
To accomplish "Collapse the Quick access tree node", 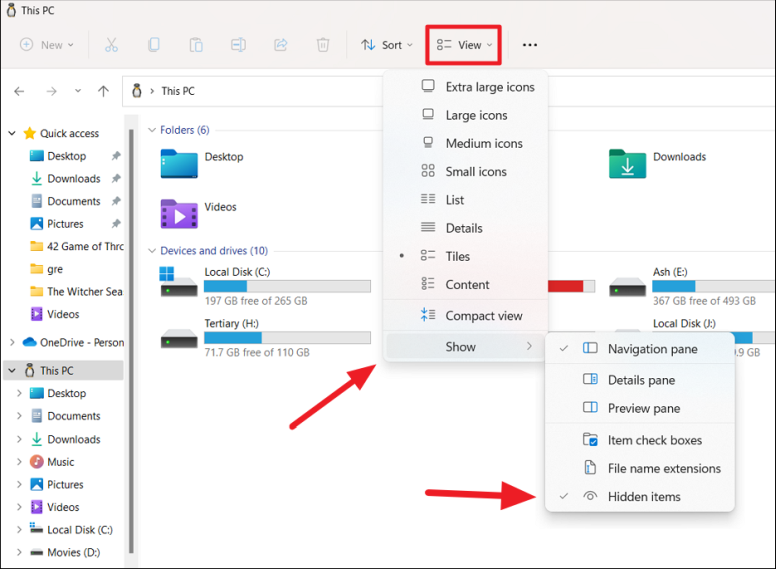I will 12,133.
